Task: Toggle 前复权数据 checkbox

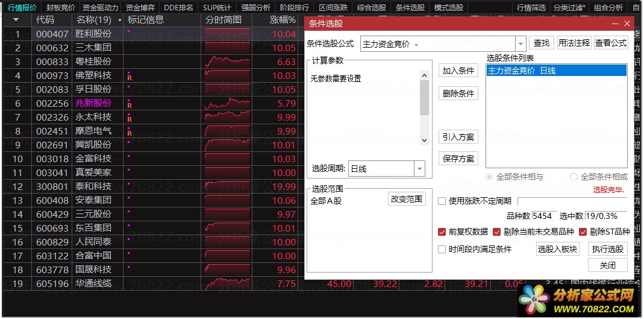Action: click(442, 232)
